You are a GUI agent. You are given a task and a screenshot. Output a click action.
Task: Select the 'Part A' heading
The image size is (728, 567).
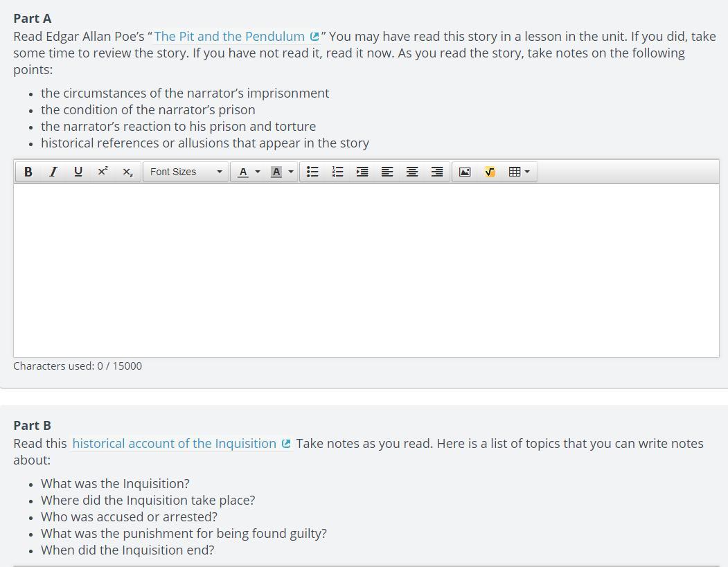pos(33,19)
